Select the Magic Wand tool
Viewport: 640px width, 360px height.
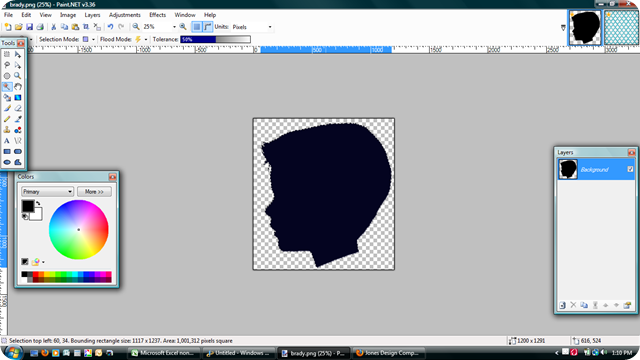[x=7, y=87]
